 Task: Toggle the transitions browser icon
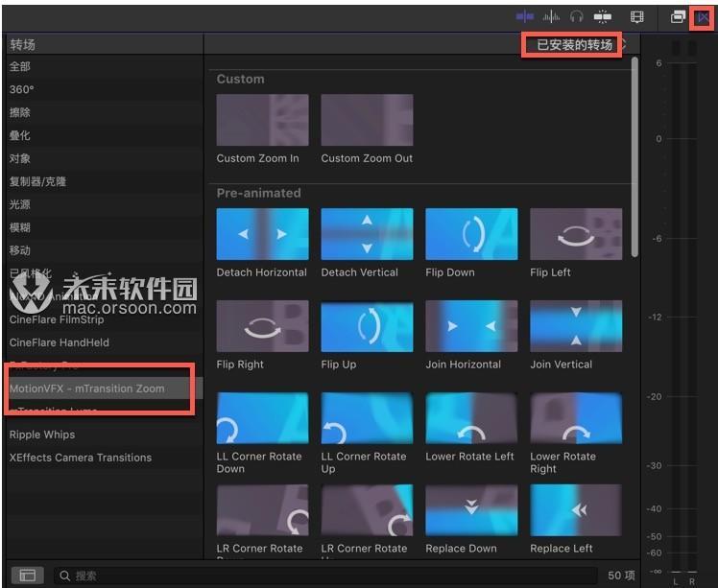pos(703,18)
